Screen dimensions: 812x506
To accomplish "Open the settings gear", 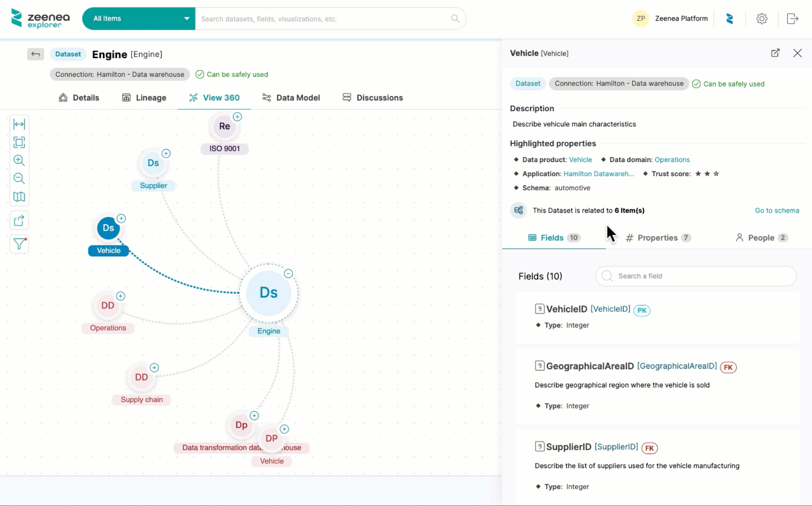I will (x=761, y=19).
